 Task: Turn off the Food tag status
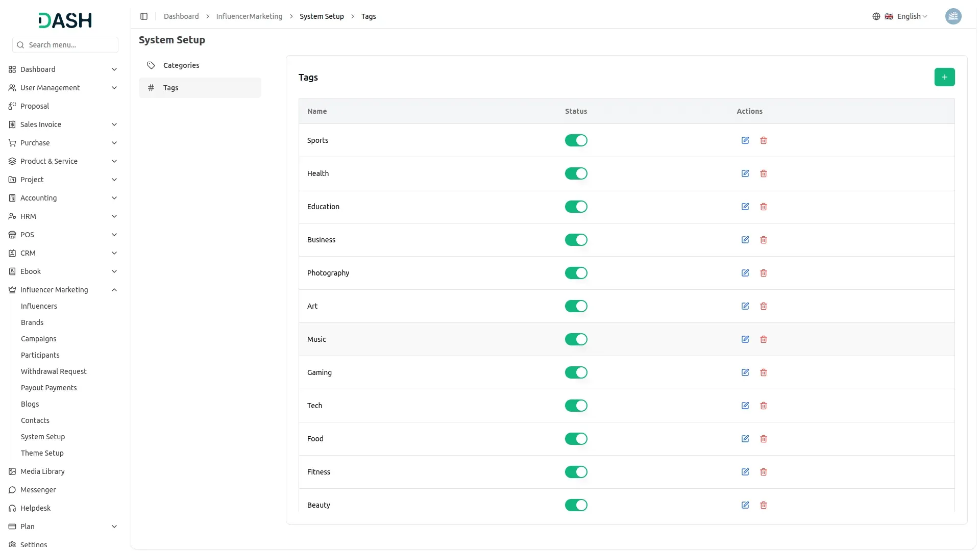pyautogui.click(x=576, y=439)
